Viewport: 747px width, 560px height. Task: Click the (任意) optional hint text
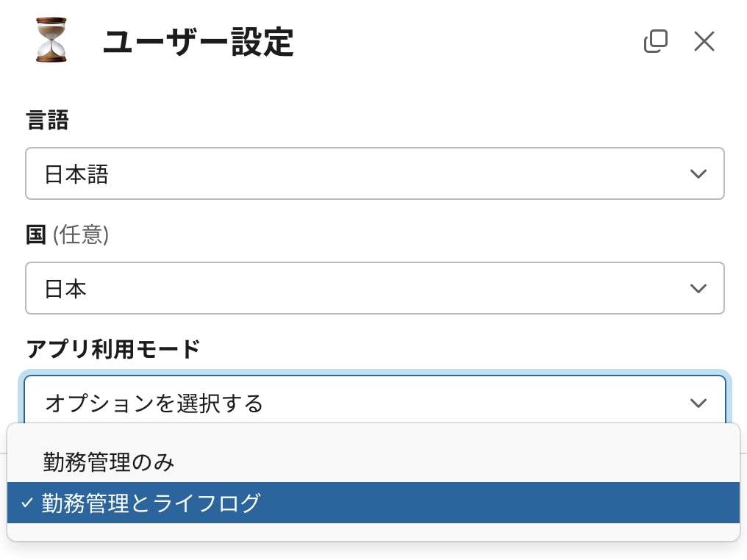[x=81, y=234]
